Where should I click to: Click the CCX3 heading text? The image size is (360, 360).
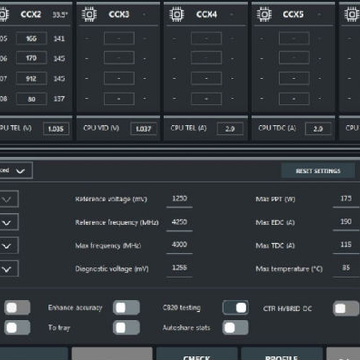[119, 15]
